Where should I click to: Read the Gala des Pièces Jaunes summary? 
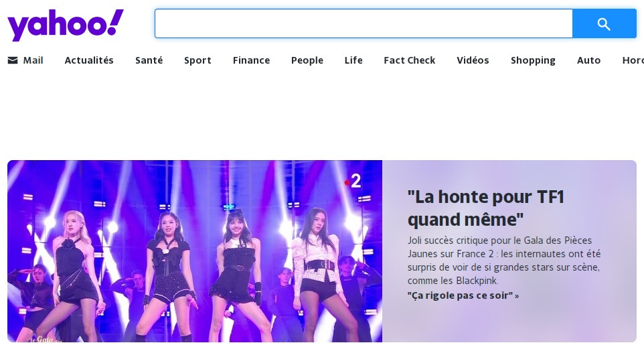[x=504, y=261]
